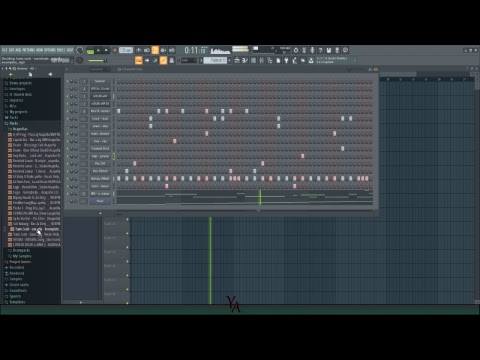This screenshot has width=480, height=360.
Task: Click the channel rack graph editor icon
Action: [x=370, y=69]
